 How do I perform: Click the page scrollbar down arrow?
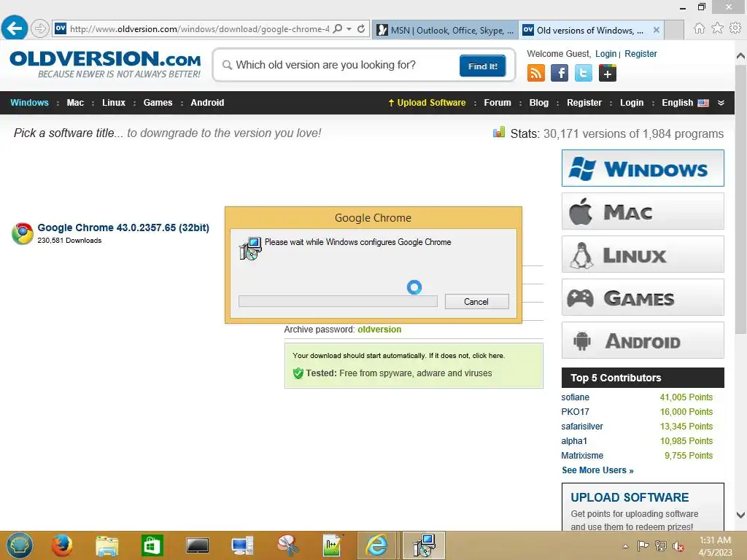pyautogui.click(x=740, y=515)
